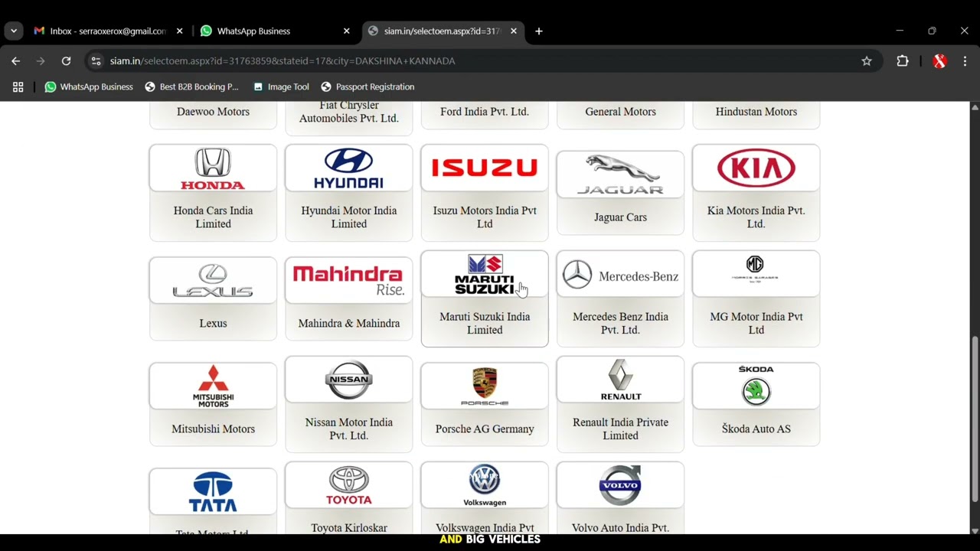980x551 pixels.
Task: Open Mercedes Benz India Pvt. Ltd.
Action: click(620, 324)
